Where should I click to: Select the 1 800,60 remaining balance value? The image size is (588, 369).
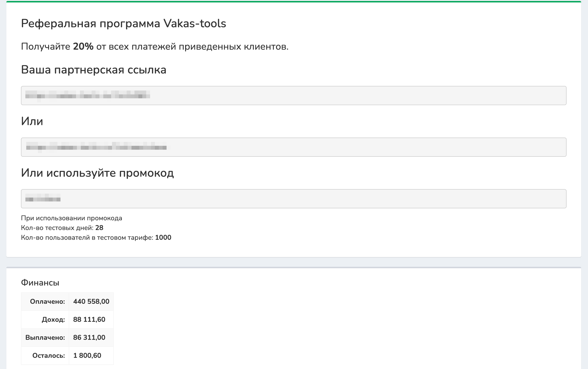[x=87, y=356]
